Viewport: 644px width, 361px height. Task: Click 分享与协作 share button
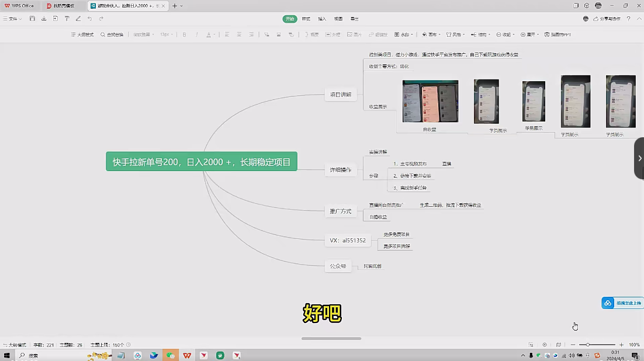(x=607, y=19)
